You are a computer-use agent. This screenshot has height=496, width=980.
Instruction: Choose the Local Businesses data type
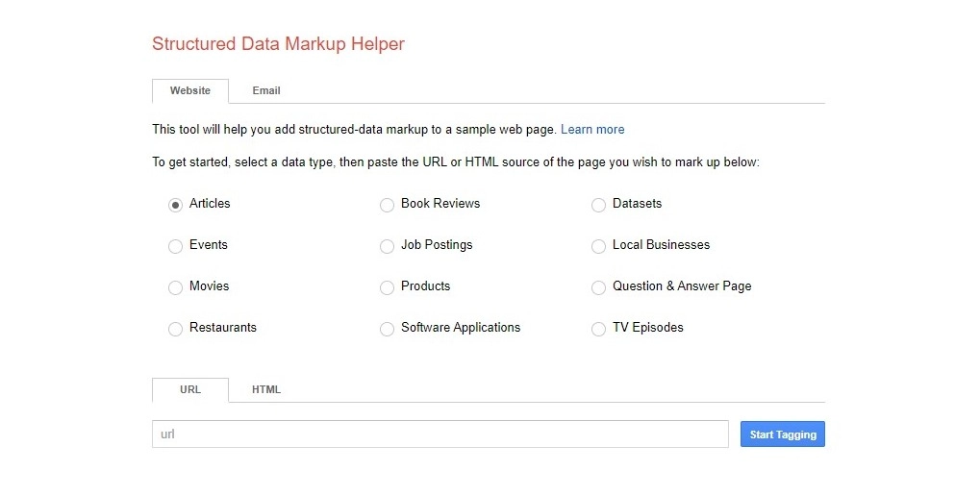[x=598, y=246]
